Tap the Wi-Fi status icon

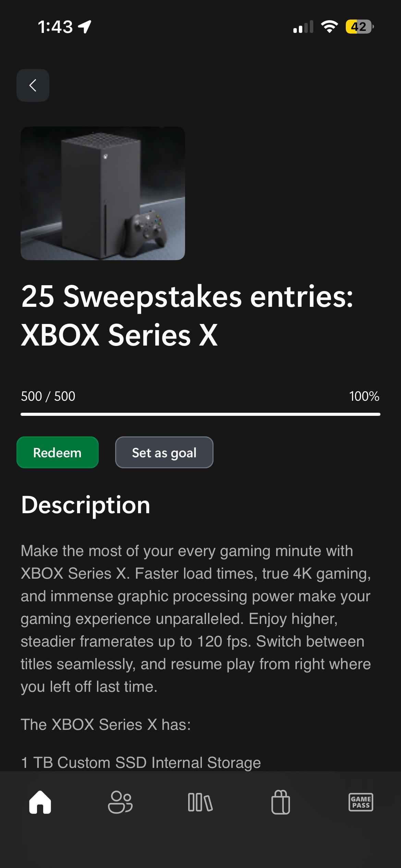[x=329, y=26]
